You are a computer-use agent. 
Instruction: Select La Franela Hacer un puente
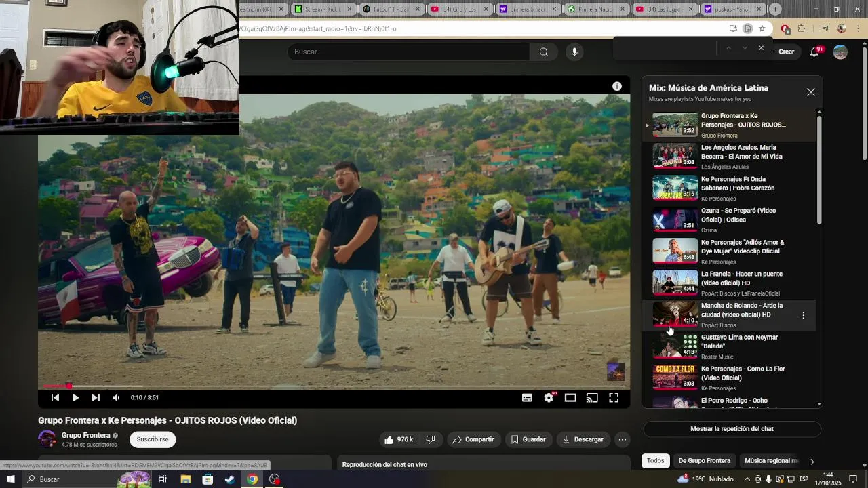pyautogui.click(x=730, y=283)
